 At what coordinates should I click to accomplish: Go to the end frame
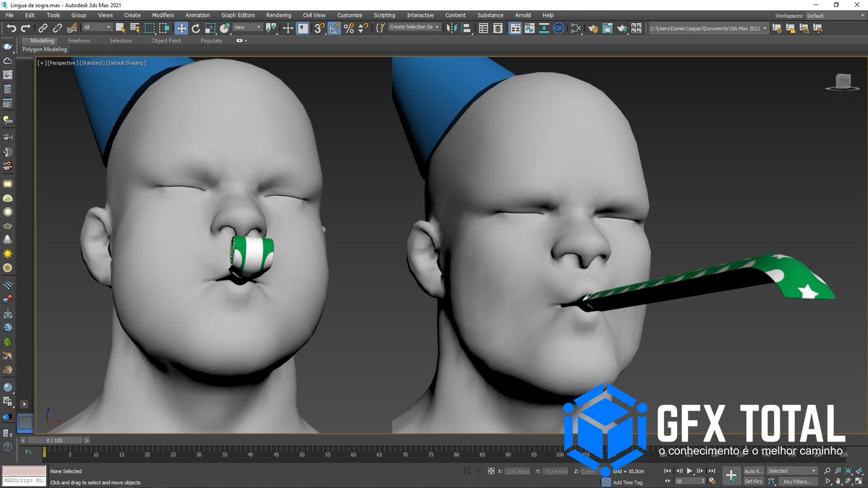click(712, 471)
